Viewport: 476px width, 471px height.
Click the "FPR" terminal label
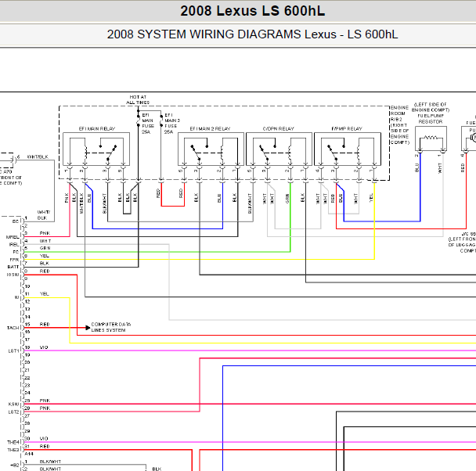coord(14,260)
